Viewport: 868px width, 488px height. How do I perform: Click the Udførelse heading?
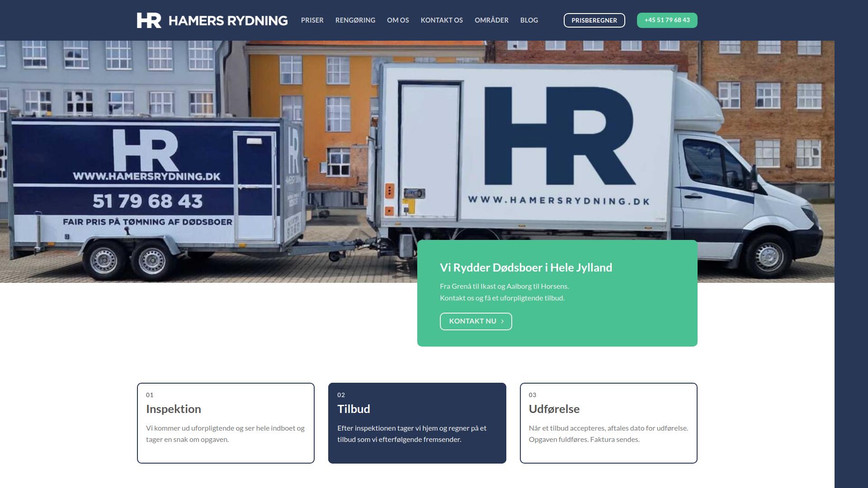click(554, 409)
